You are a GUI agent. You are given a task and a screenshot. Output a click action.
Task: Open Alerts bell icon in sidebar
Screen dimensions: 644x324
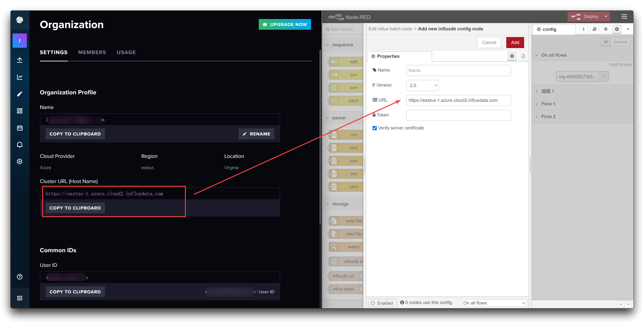[x=20, y=145]
